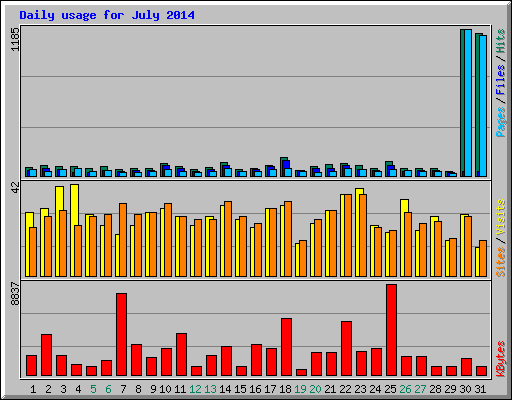Image resolution: width=512 pixels, height=400 pixels.
Task: Click the day 29 x-axis label
Action: click(450, 389)
